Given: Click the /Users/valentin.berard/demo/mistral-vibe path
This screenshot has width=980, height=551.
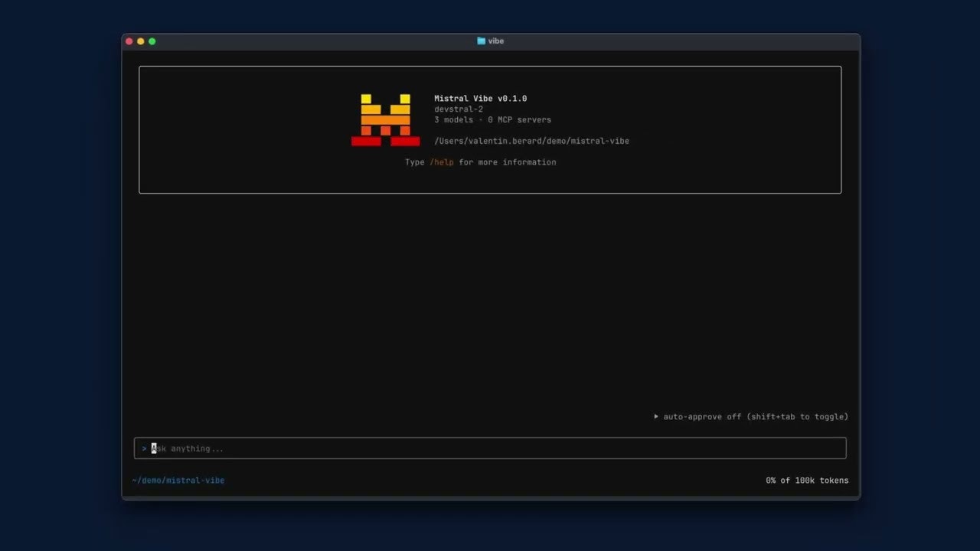Looking at the screenshot, I should click(531, 141).
